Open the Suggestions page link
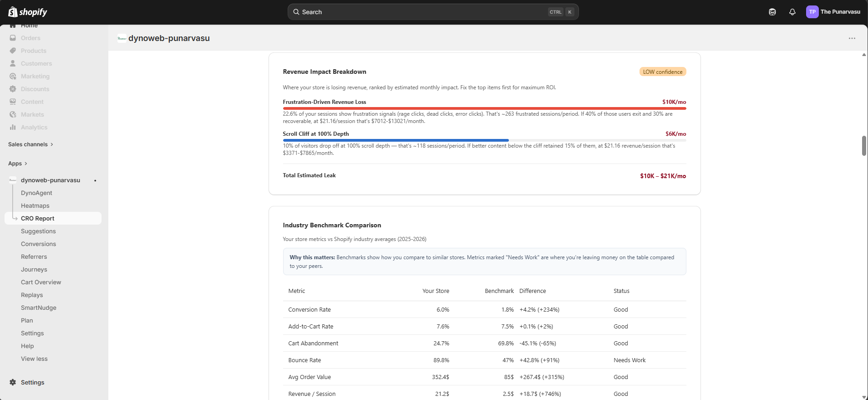868x400 pixels. click(38, 231)
